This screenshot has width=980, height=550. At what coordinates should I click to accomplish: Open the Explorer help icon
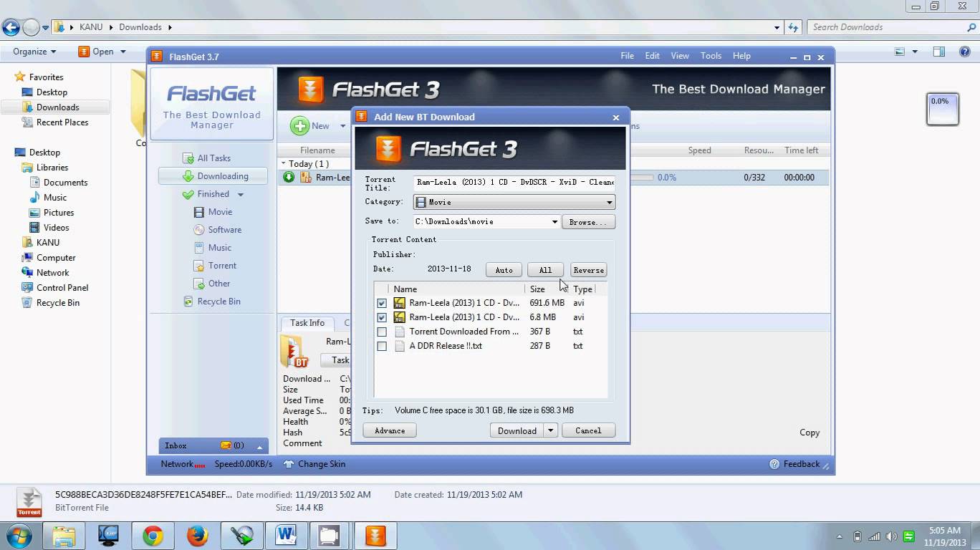pos(966,52)
